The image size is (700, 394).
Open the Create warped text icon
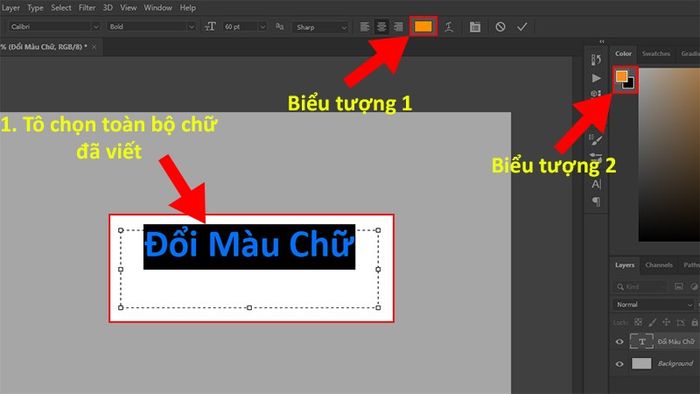[449, 27]
